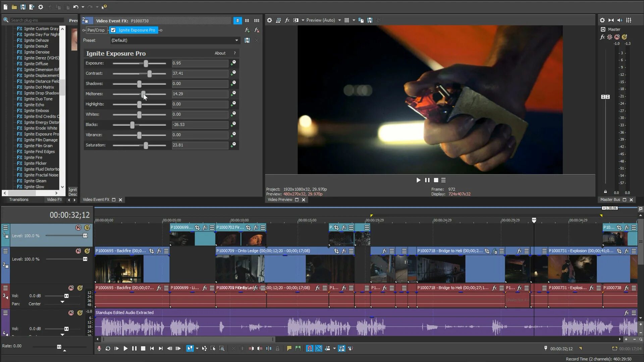
Task: Open Normal Edit Tool dropdown arrow
Action: pos(197,349)
